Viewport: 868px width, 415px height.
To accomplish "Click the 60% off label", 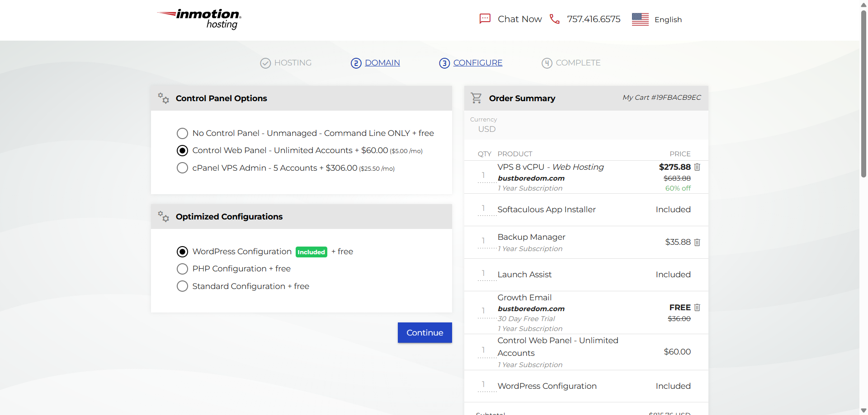I will (x=678, y=188).
